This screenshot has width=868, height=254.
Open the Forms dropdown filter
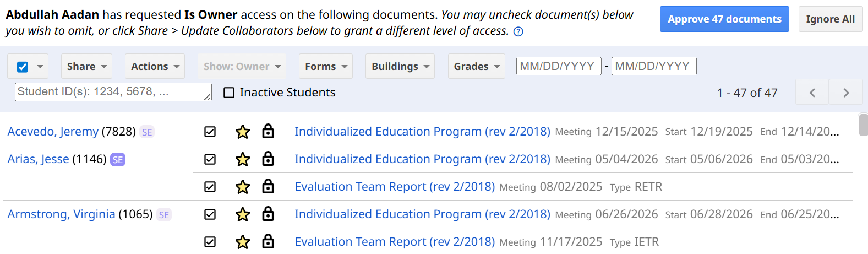(326, 66)
